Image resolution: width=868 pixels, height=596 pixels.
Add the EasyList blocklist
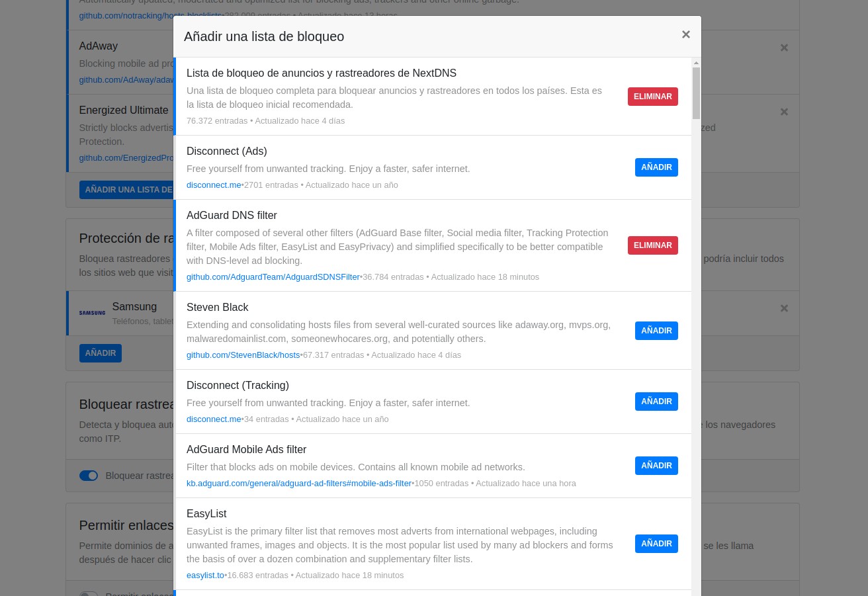click(656, 544)
